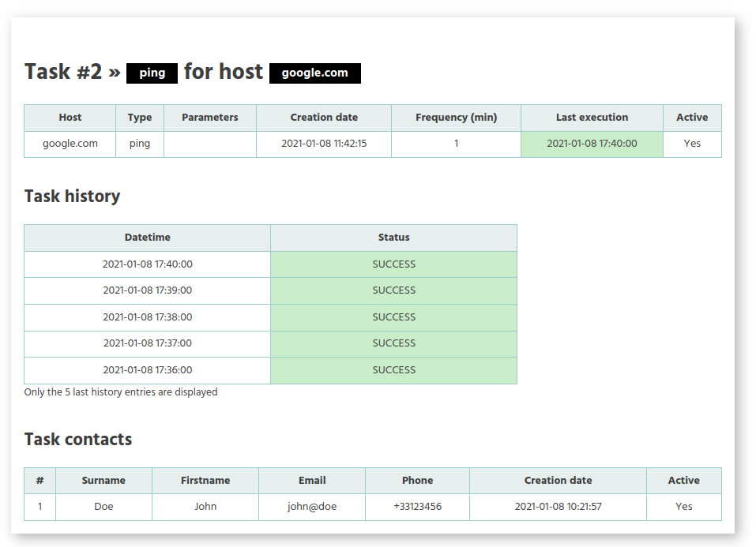Click the 'Frequency (min)' column header
This screenshot has width=756, height=547.
pos(456,118)
